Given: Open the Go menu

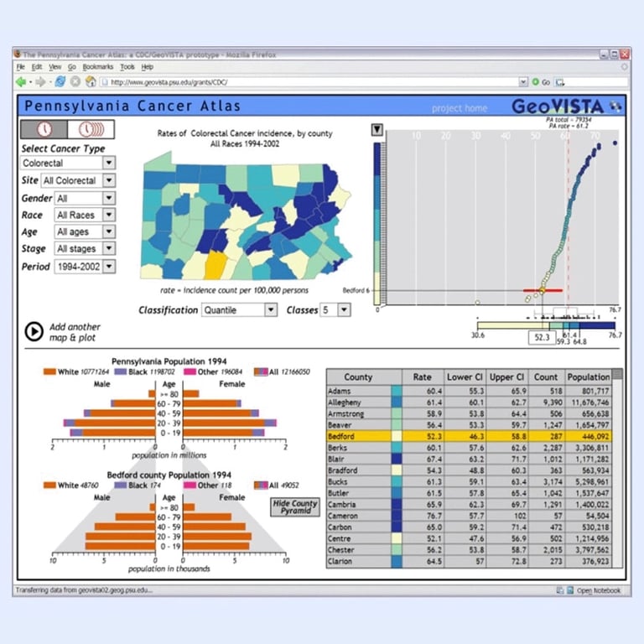Looking at the screenshot, I should click(x=72, y=66).
